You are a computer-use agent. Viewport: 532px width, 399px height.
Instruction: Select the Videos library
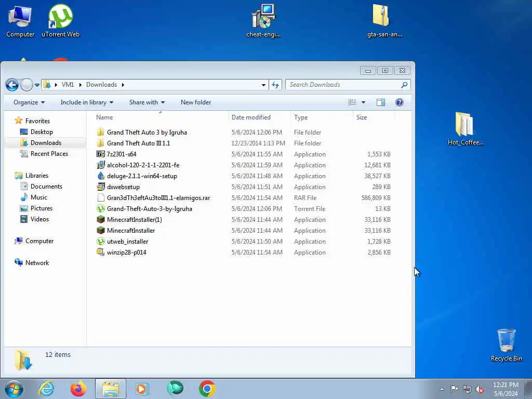click(39, 219)
